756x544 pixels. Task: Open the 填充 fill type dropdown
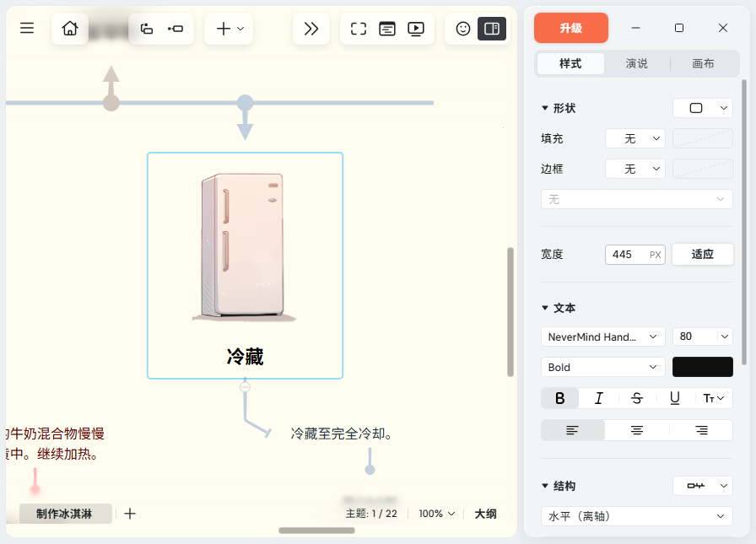pos(635,139)
